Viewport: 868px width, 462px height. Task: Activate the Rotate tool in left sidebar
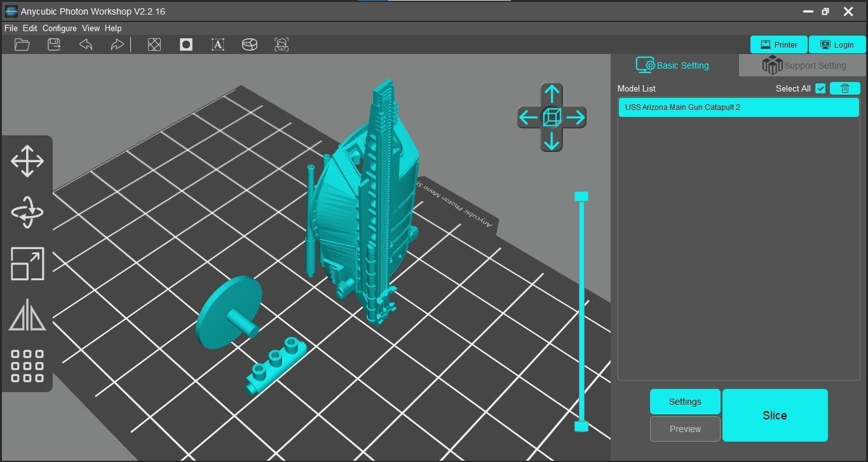pos(27,212)
